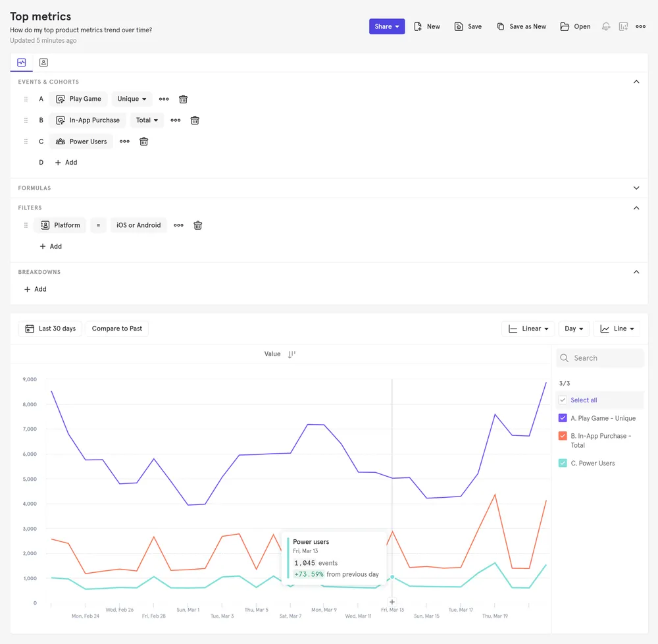Image resolution: width=658 pixels, height=644 pixels.
Task: Open more options for In-App Purchase row
Action: click(176, 120)
